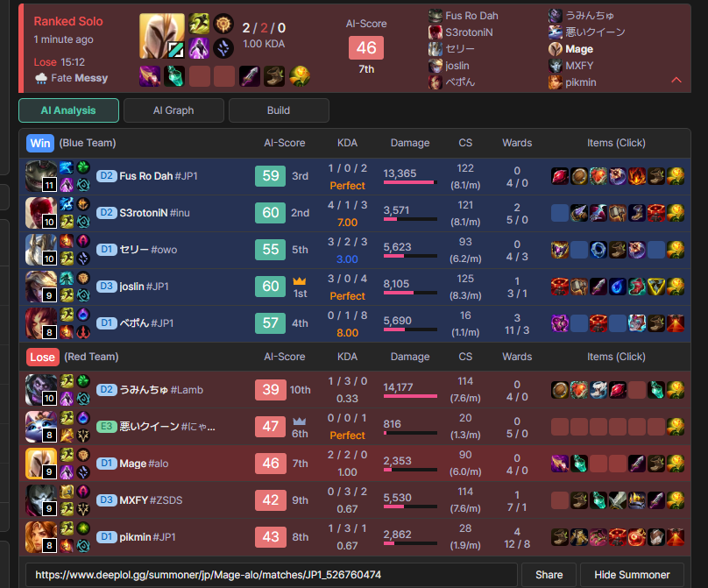The image size is (708, 588).
Task: Click boots item in MXFY's row
Action: click(579, 500)
